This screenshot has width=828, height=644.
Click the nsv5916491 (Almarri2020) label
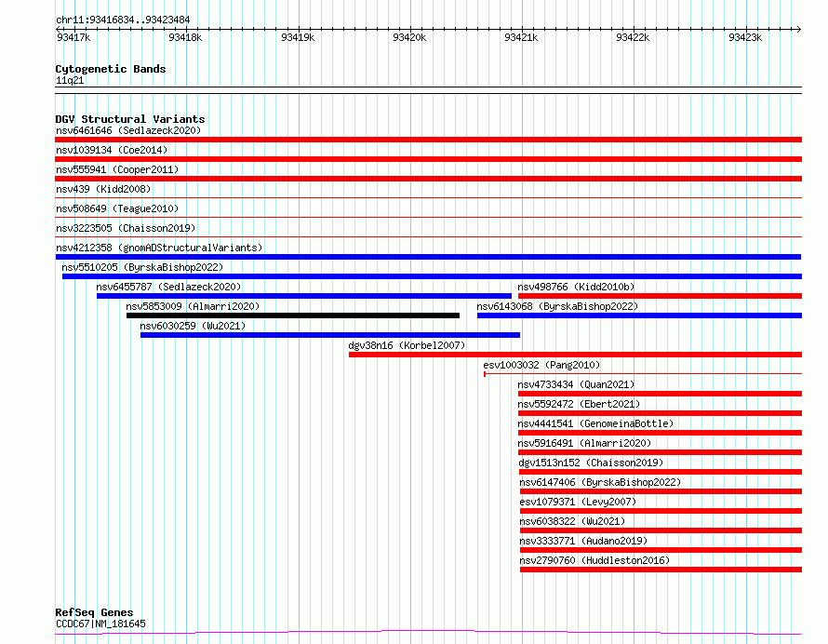point(584,443)
